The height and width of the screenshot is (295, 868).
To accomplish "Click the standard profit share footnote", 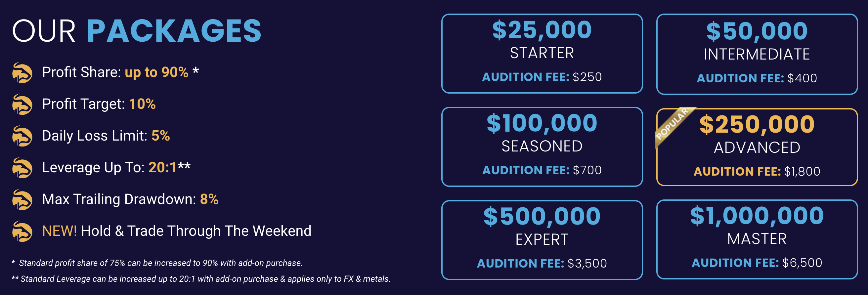I will pos(157,263).
